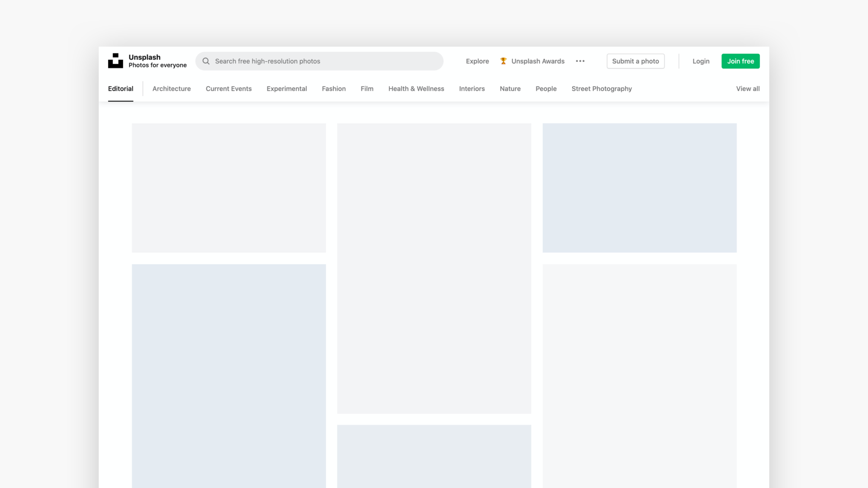Click the search photos input field

pos(326,61)
